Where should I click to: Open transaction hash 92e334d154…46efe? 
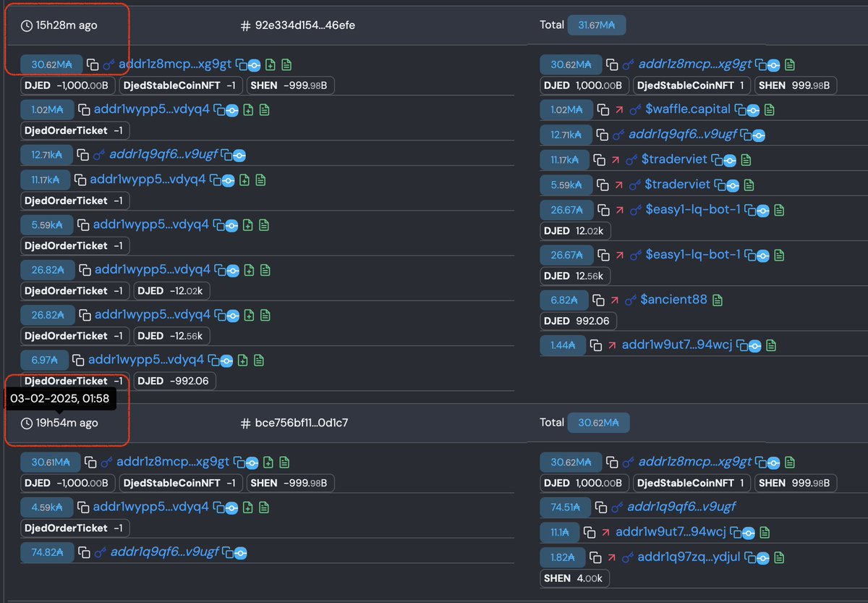point(305,26)
